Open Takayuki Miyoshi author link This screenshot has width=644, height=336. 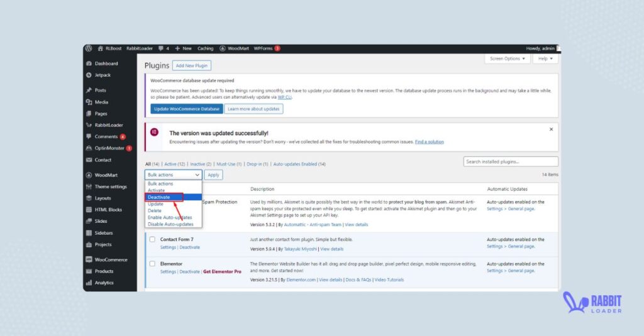[x=300, y=249]
